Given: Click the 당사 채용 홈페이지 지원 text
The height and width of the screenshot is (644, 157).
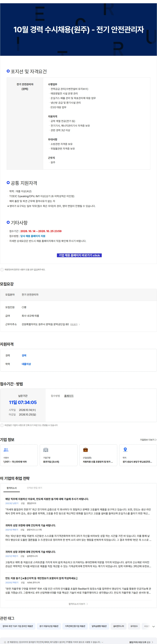Looking at the screenshot, I should (x=33, y=236).
